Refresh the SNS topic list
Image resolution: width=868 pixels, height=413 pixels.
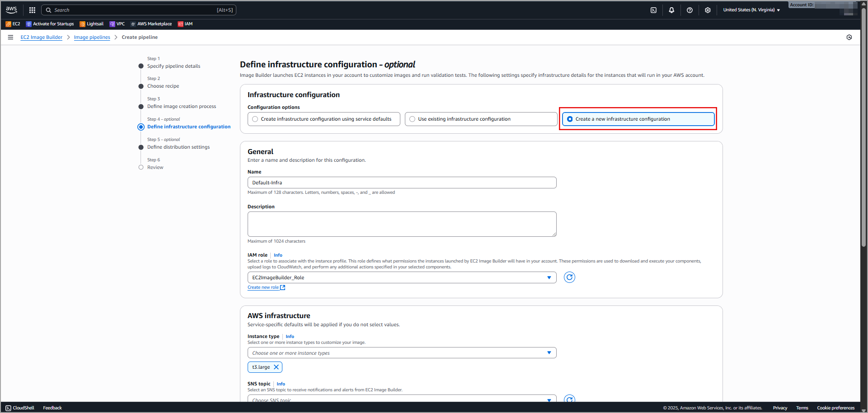tap(569, 399)
